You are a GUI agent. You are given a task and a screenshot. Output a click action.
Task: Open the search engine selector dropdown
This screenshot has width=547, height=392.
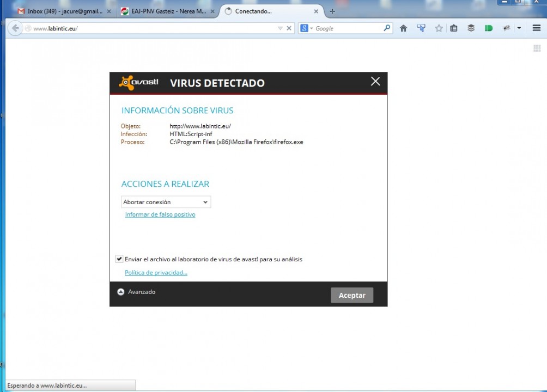click(307, 28)
